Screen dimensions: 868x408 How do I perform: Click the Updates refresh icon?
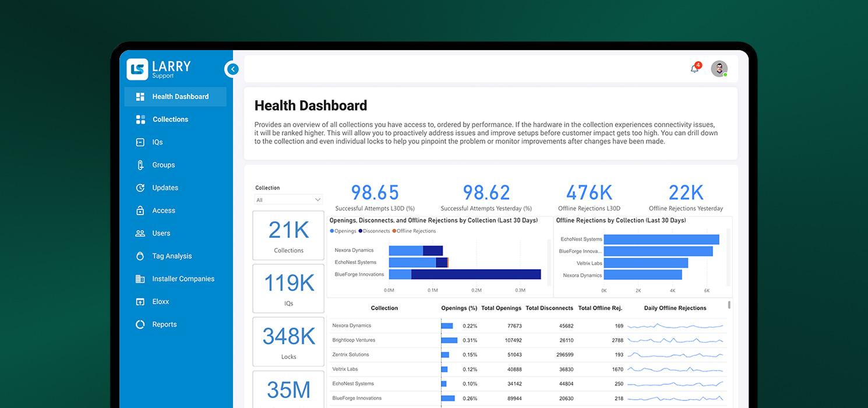pyautogui.click(x=140, y=188)
